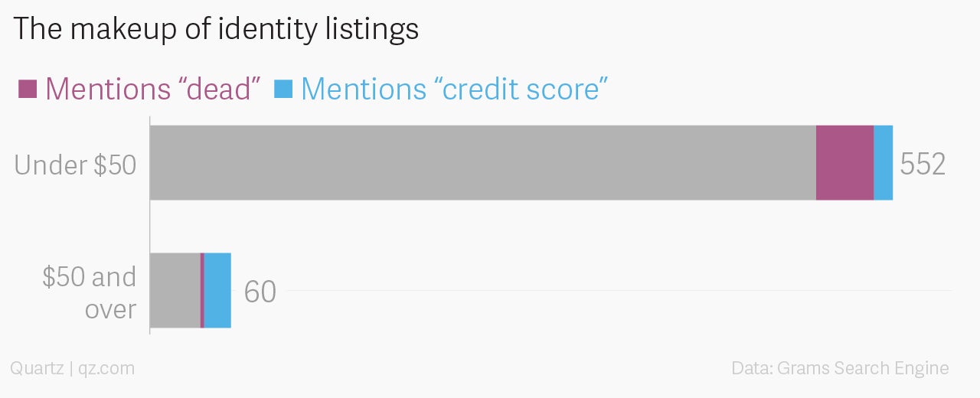The width and height of the screenshot is (980, 398).
Task: Select the Under $50 axis label
Action: pos(76,165)
